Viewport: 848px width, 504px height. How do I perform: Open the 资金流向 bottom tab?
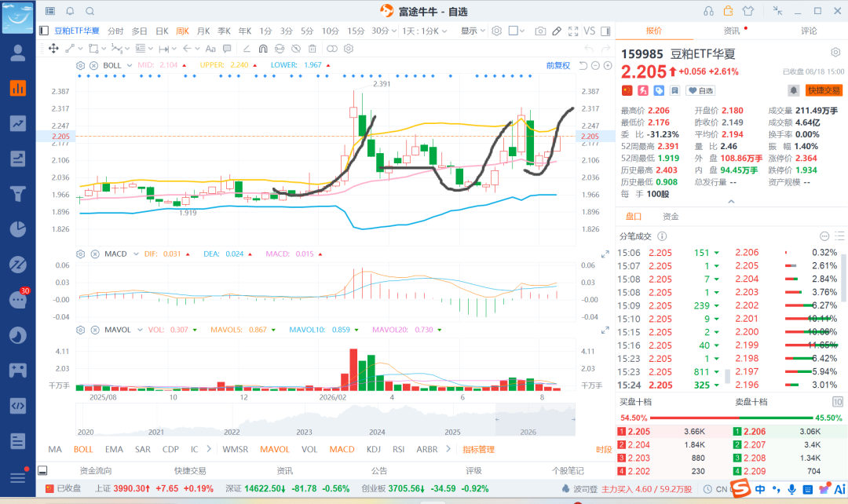click(96, 471)
